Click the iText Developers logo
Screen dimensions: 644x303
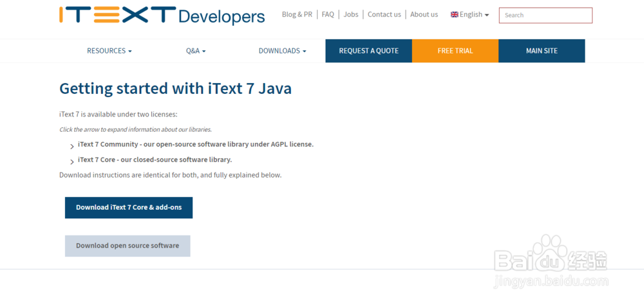point(162,15)
